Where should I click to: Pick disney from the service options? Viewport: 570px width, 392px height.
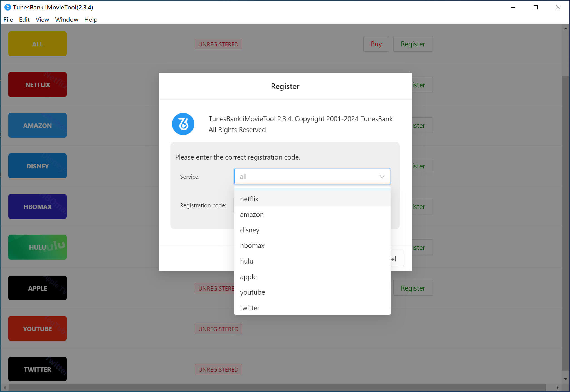pos(312,230)
